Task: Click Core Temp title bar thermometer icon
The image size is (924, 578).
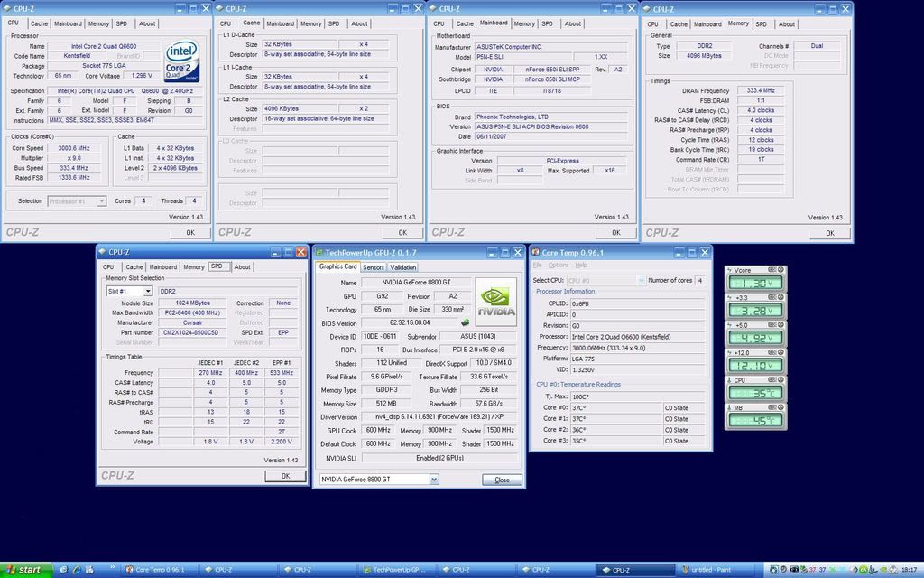Action: 536,253
